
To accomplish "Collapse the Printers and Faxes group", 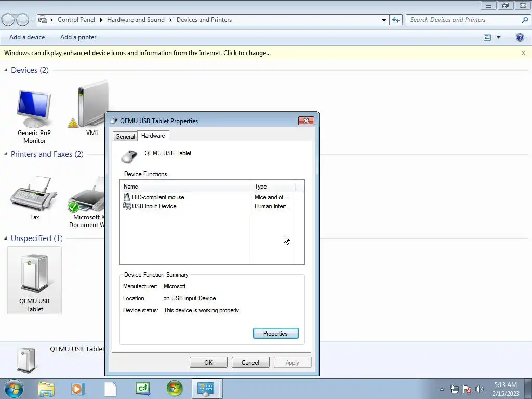I will pos(5,154).
